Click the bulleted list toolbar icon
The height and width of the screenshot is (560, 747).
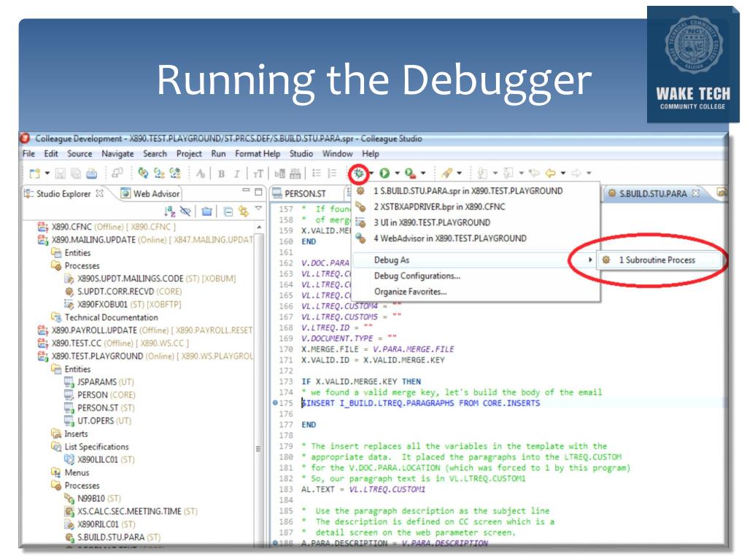(x=317, y=174)
